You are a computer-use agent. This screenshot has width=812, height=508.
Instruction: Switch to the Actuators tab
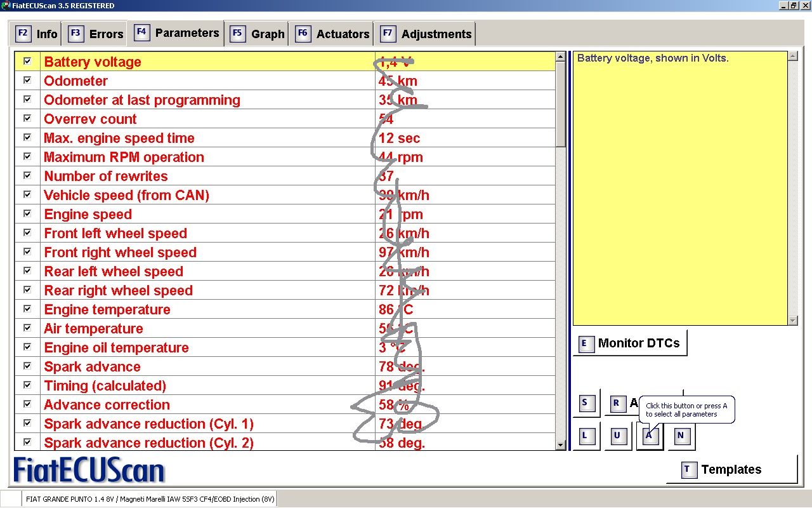coord(333,34)
